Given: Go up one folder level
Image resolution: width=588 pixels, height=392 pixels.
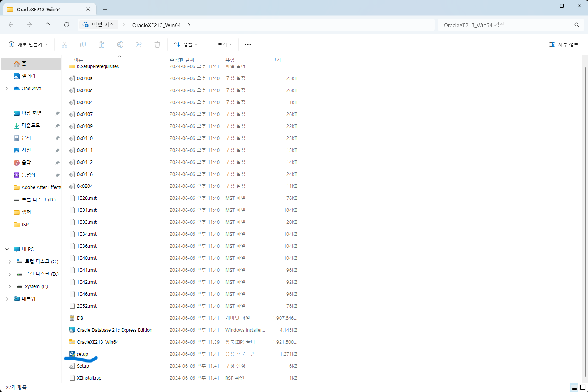Looking at the screenshot, I should (48, 25).
